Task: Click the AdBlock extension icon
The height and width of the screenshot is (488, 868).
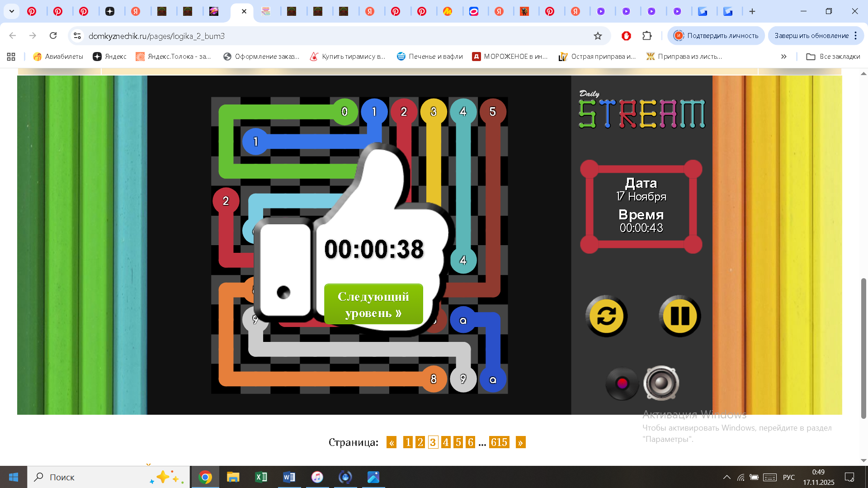Action: [x=626, y=36]
